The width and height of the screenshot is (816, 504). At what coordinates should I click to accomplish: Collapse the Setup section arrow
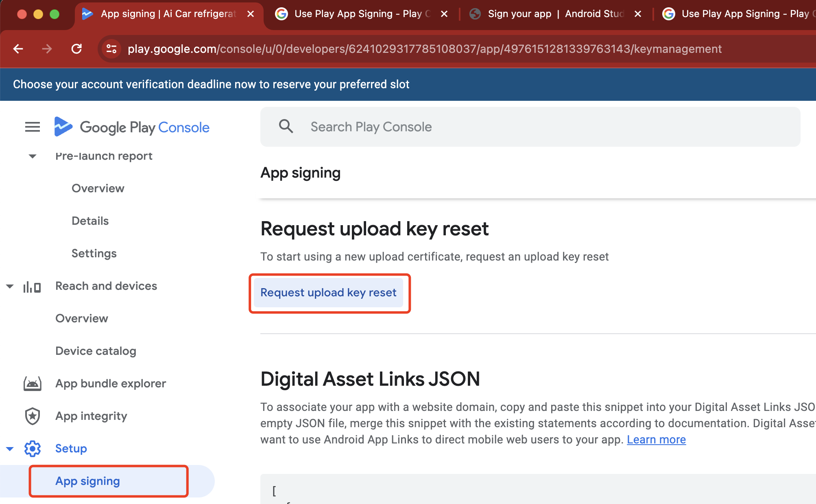click(10, 449)
